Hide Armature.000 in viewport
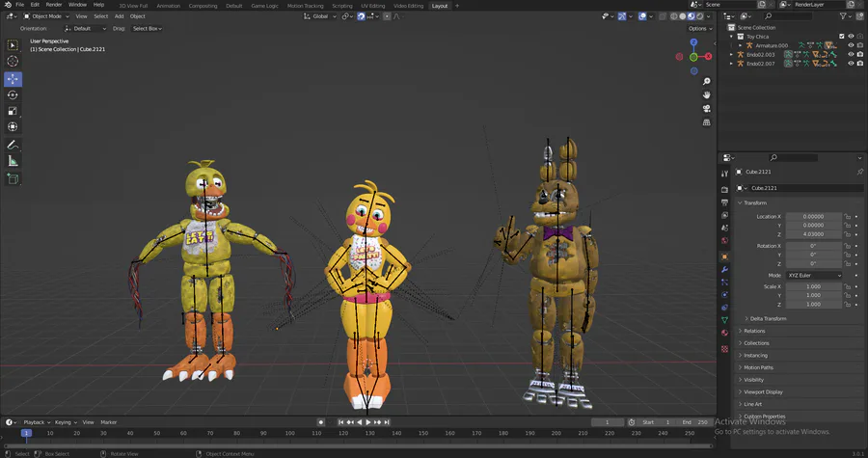Image resolution: width=868 pixels, height=458 pixels. pos(852,45)
